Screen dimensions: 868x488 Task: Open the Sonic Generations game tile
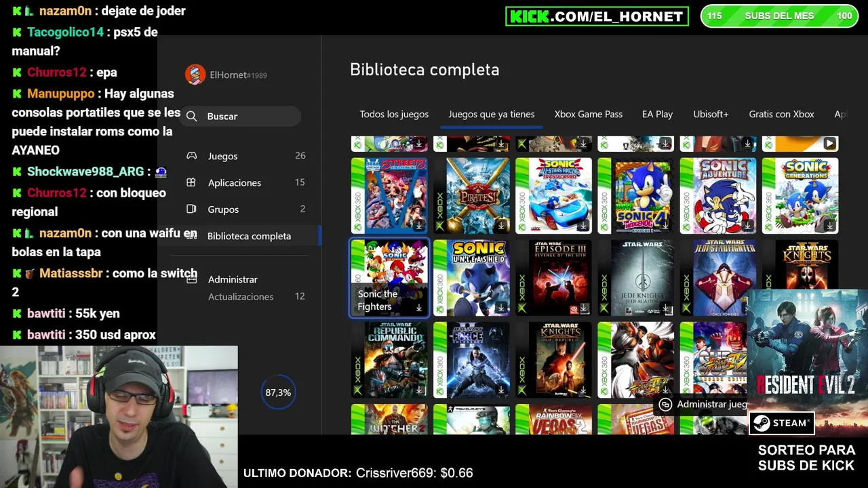800,196
